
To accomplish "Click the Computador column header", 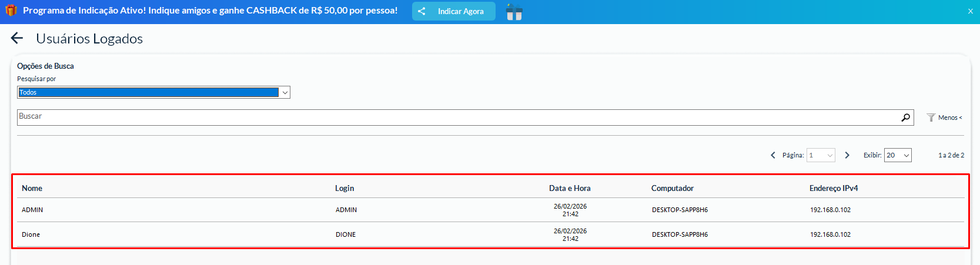I will coord(673,188).
